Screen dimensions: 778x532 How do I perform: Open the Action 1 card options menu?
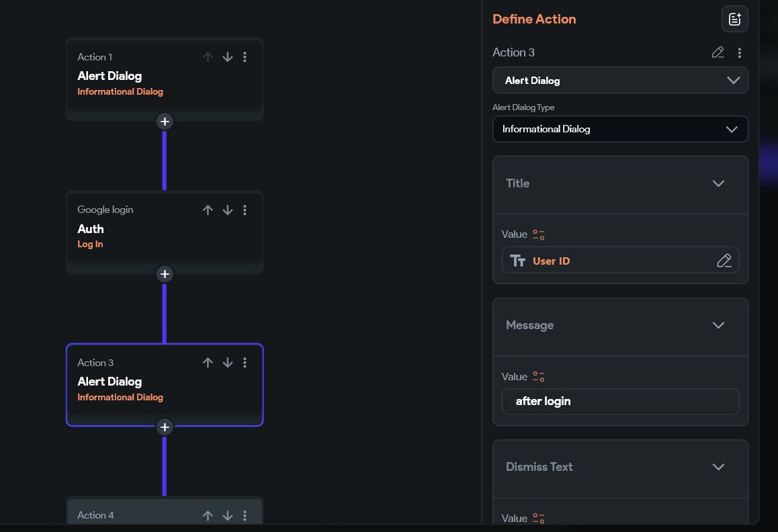pos(245,57)
